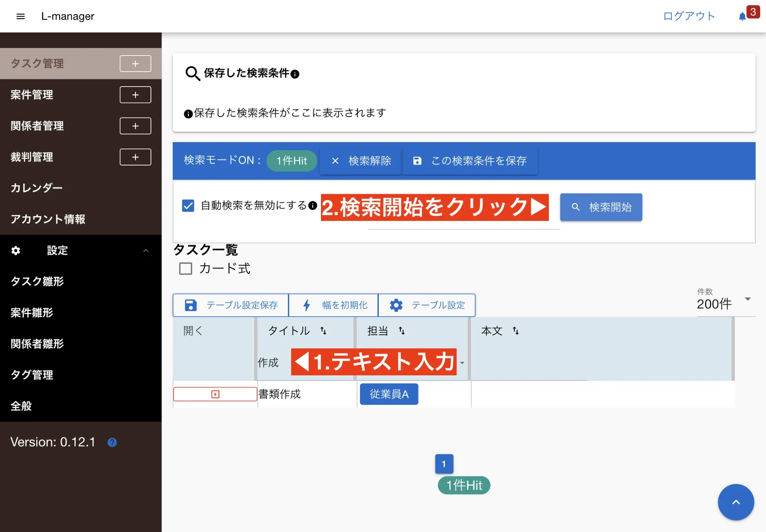766x532 pixels.
Task: Click the Version help question icon
Action: pyautogui.click(x=112, y=442)
